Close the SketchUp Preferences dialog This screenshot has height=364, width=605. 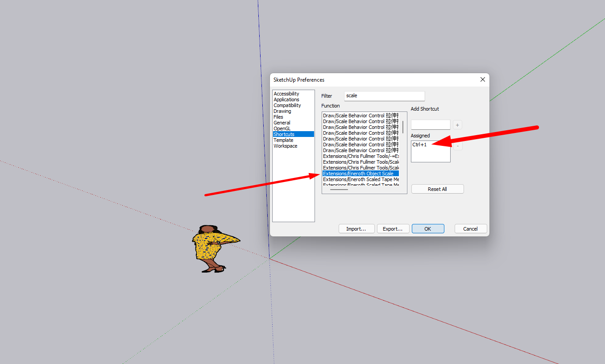click(x=482, y=79)
